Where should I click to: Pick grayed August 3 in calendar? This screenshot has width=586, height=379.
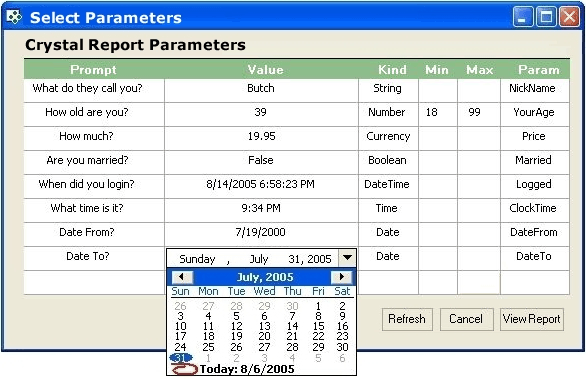[264, 358]
